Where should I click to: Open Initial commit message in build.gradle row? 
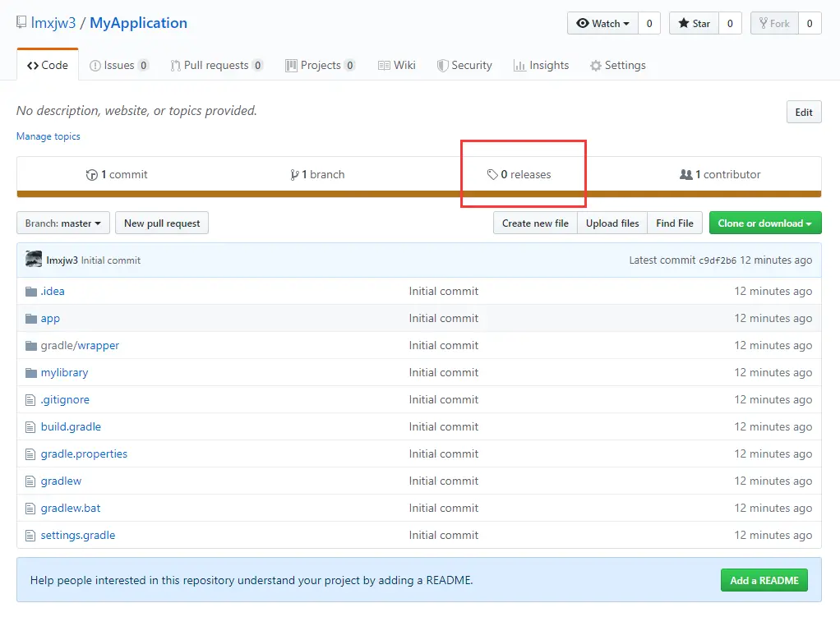click(444, 427)
